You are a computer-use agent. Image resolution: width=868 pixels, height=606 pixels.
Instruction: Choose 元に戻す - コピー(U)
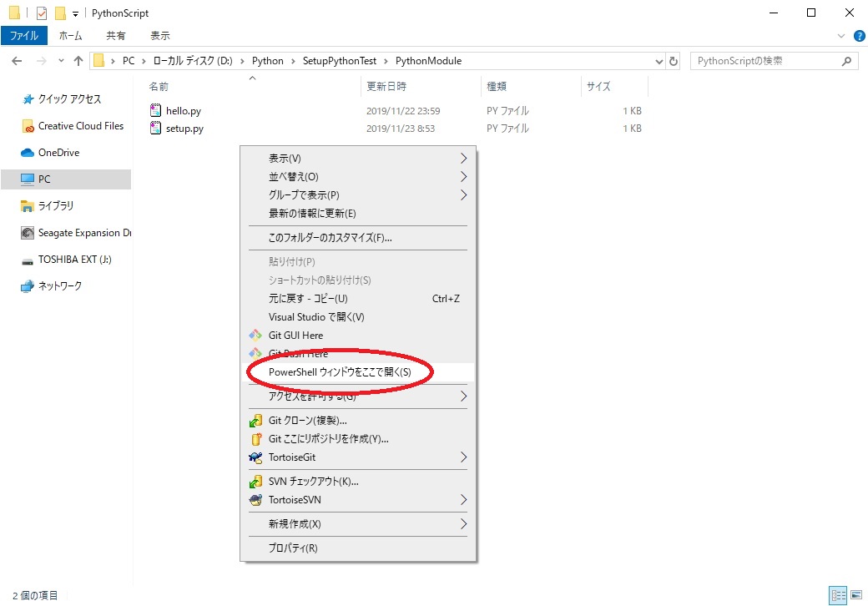click(358, 298)
